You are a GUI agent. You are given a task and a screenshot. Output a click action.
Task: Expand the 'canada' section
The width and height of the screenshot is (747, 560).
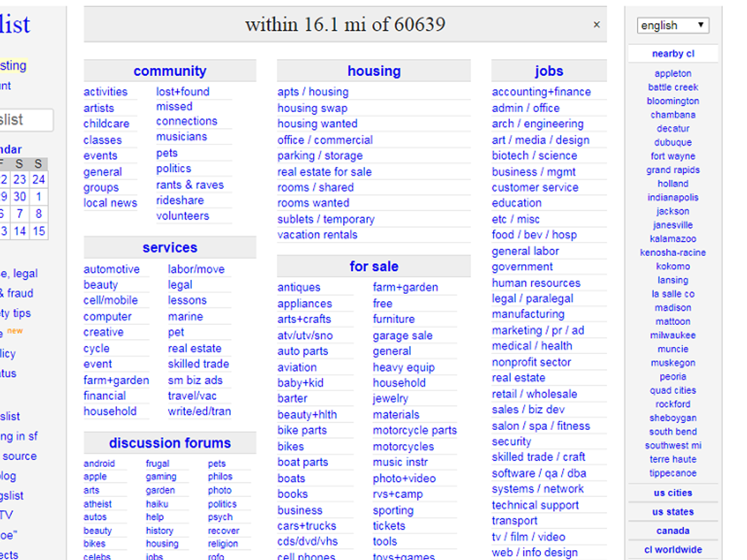[x=672, y=531]
